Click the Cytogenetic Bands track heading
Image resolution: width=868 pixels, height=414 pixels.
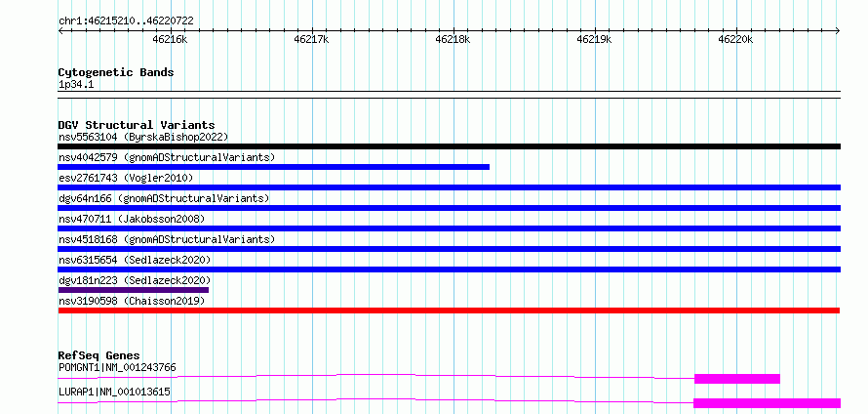116,72
